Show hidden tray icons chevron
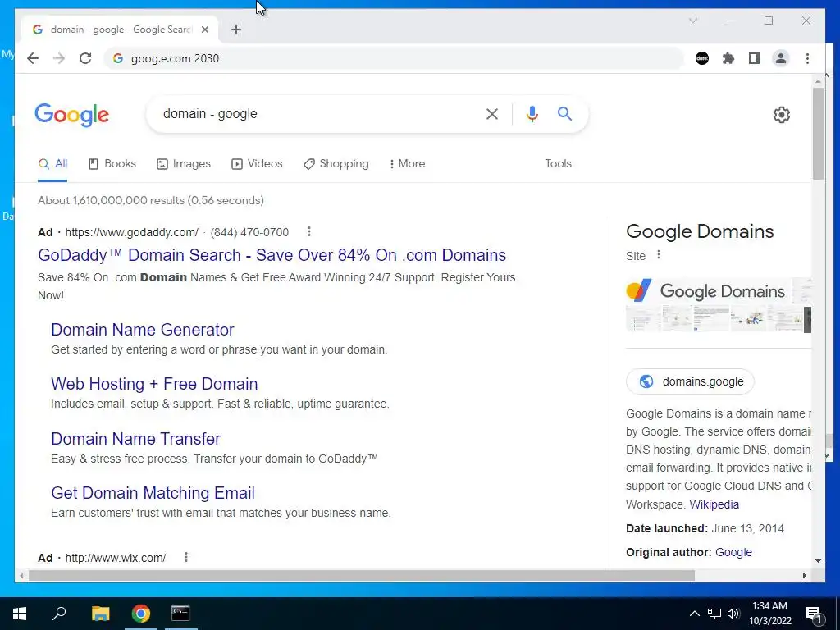This screenshot has height=630, width=840. (x=694, y=614)
